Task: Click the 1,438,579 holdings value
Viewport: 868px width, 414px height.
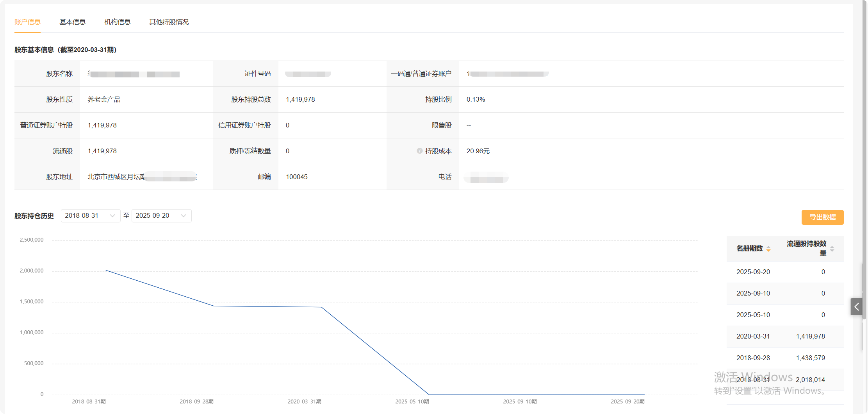Action: [x=811, y=358]
